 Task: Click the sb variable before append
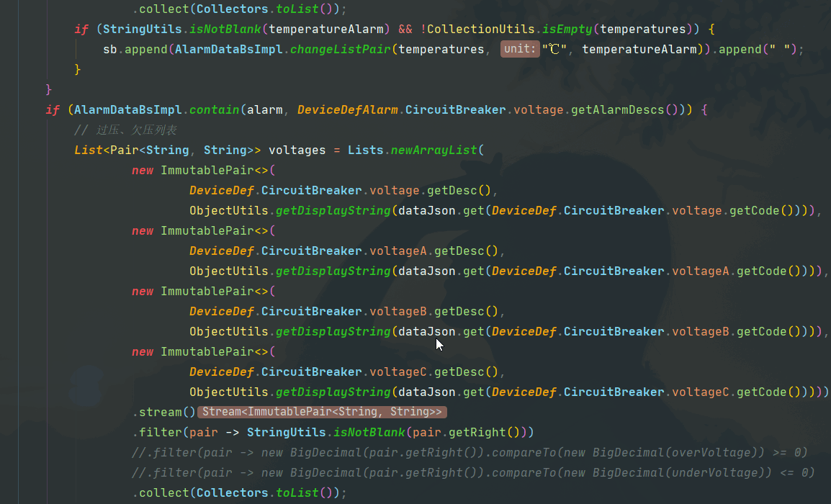click(109, 49)
